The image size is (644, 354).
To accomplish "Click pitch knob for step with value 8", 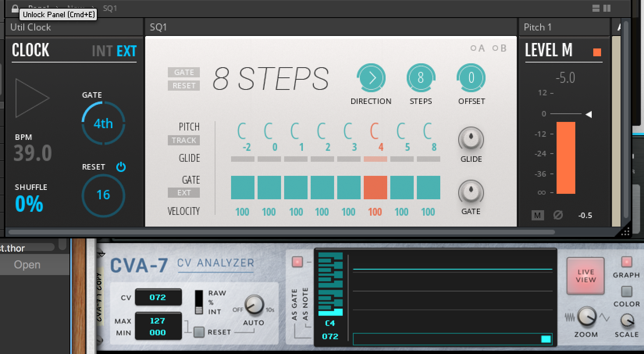I will [428, 131].
